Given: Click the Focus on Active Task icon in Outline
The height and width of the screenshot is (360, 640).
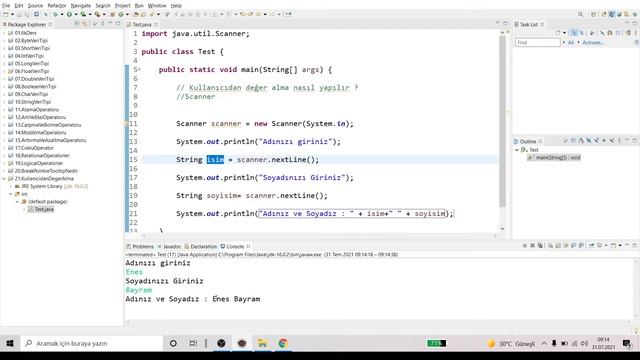Looking at the screenshot, I should 566,141.
